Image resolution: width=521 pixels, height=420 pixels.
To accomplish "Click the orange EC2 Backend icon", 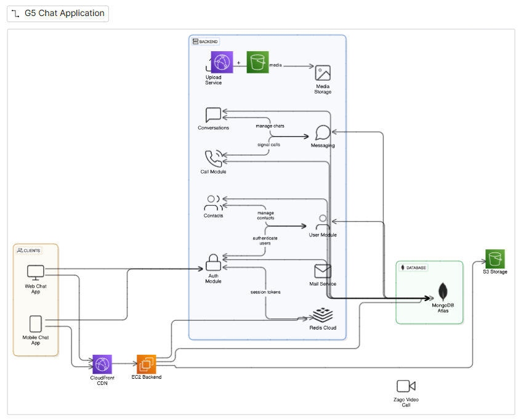I will (x=146, y=364).
